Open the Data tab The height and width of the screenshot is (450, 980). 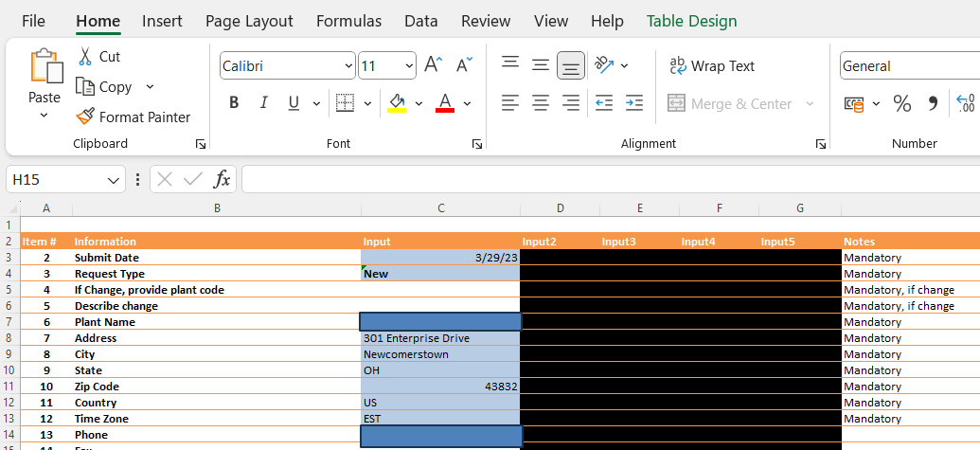click(420, 21)
